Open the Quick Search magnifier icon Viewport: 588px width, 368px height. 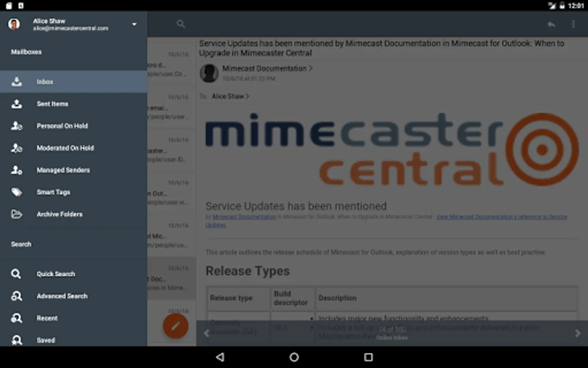(x=16, y=274)
